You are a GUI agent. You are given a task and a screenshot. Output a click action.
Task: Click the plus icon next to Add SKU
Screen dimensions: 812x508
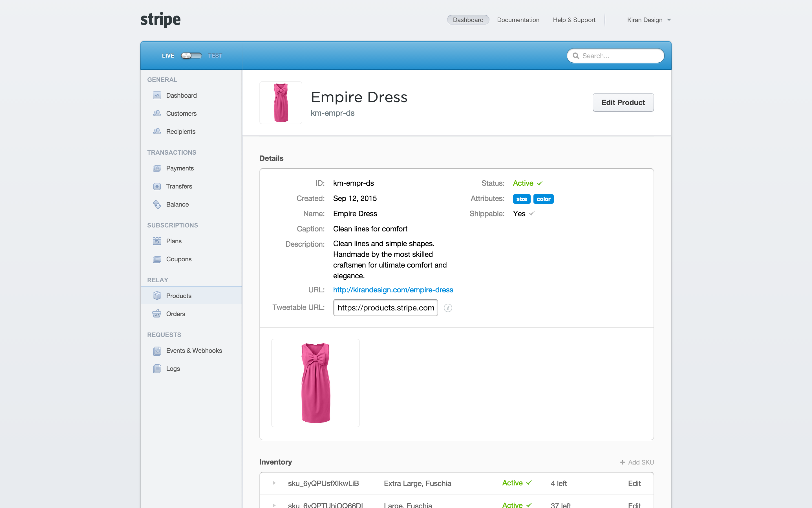pos(623,462)
